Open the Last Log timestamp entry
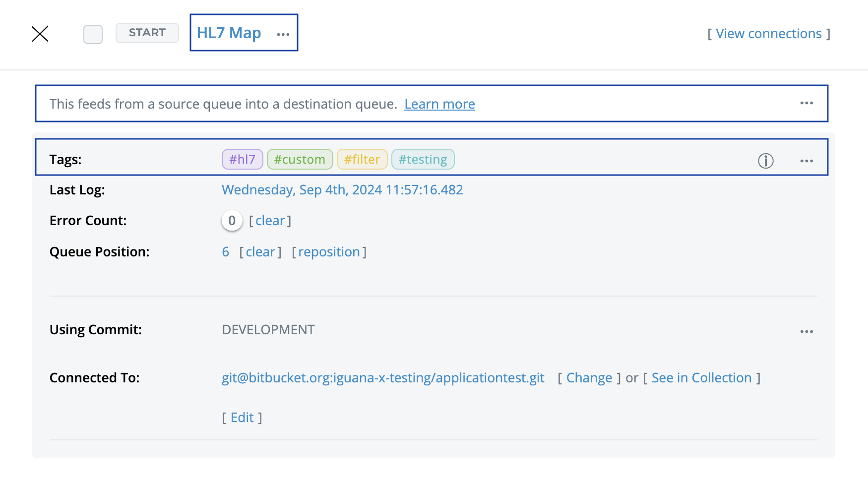This screenshot has height=488, width=868. [342, 189]
